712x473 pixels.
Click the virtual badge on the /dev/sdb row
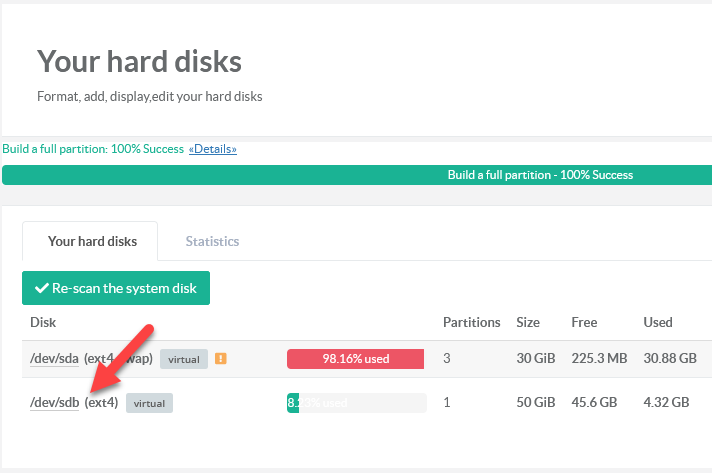coord(149,403)
